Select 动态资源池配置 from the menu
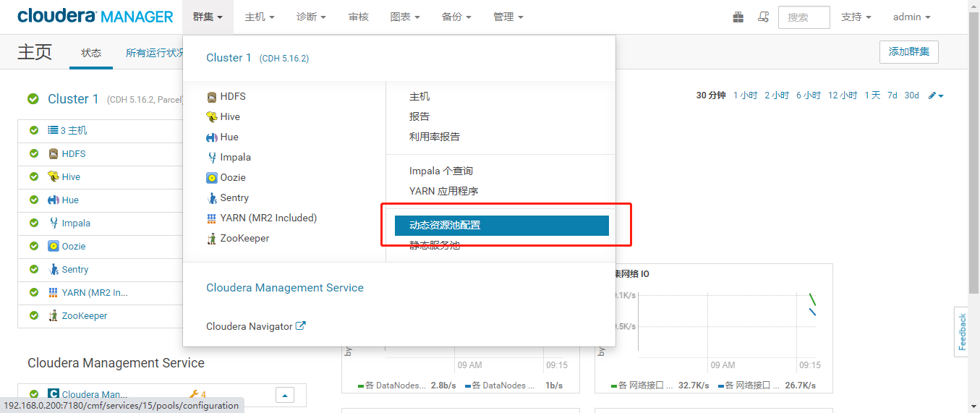This screenshot has height=413, width=980. 502,226
